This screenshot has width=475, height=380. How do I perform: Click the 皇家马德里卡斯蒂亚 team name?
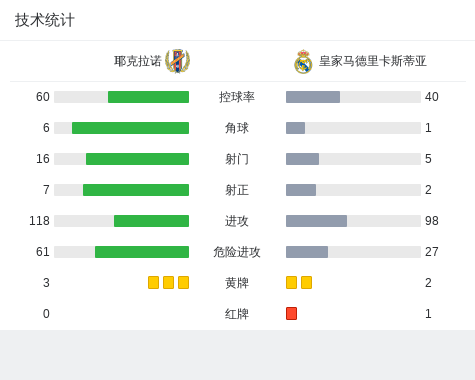click(373, 61)
